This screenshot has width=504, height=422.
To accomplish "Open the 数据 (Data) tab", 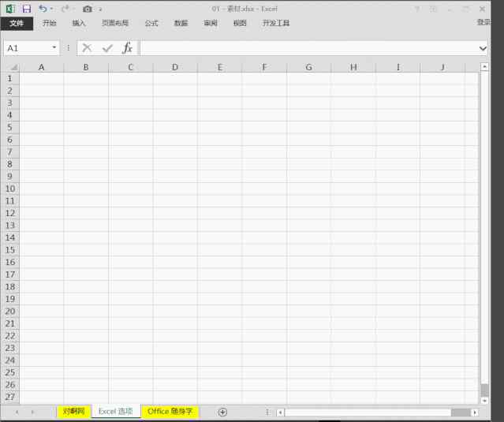I will (x=181, y=23).
